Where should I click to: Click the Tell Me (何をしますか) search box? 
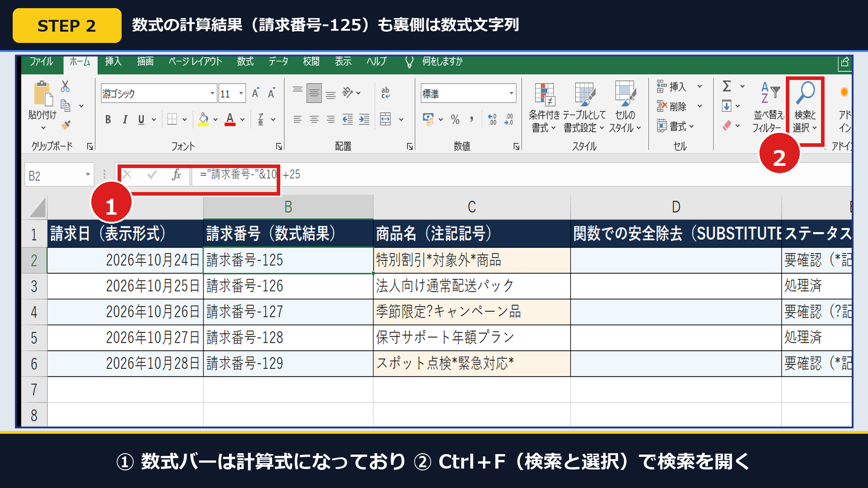tap(442, 61)
